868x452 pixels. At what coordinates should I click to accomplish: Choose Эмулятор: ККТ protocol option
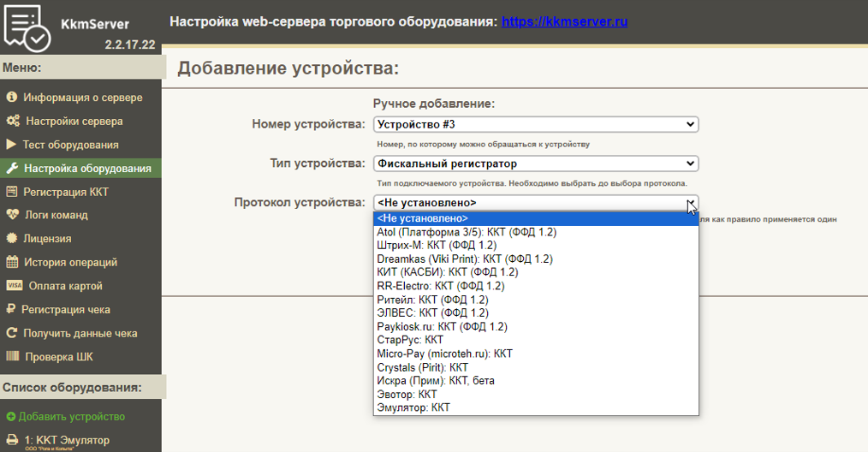pos(536,407)
